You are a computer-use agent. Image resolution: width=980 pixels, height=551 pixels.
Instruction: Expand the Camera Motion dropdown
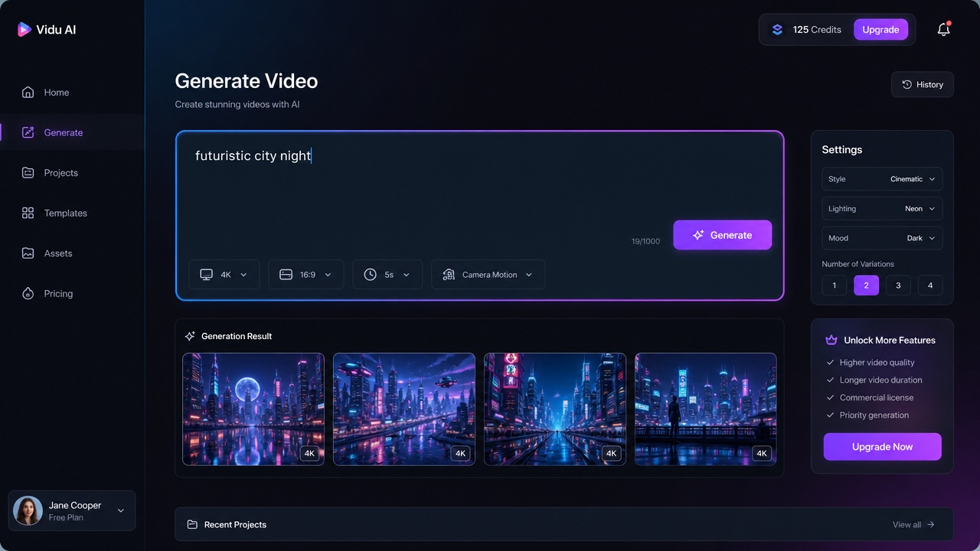pyautogui.click(x=488, y=275)
